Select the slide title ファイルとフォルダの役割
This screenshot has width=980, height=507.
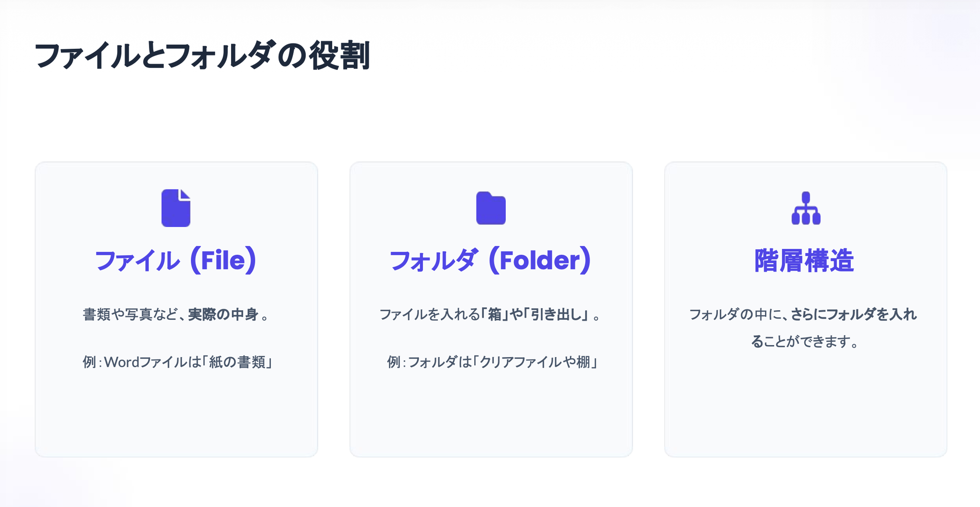[x=202, y=56]
